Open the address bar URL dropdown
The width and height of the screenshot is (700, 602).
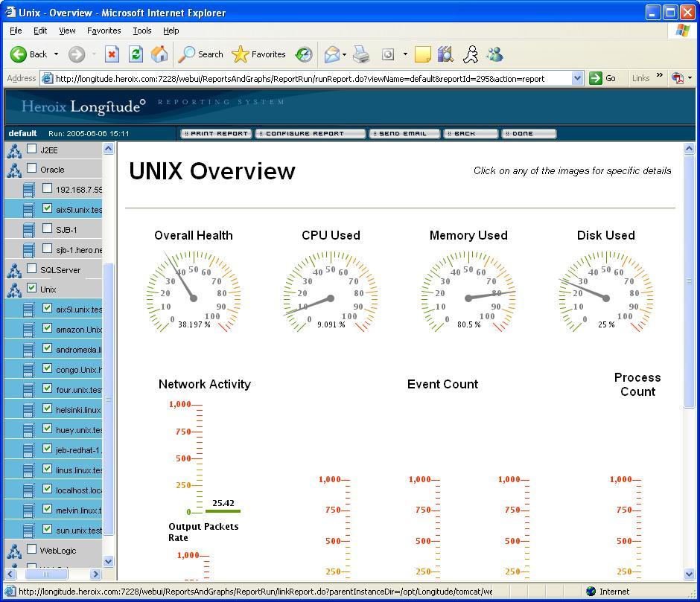577,78
